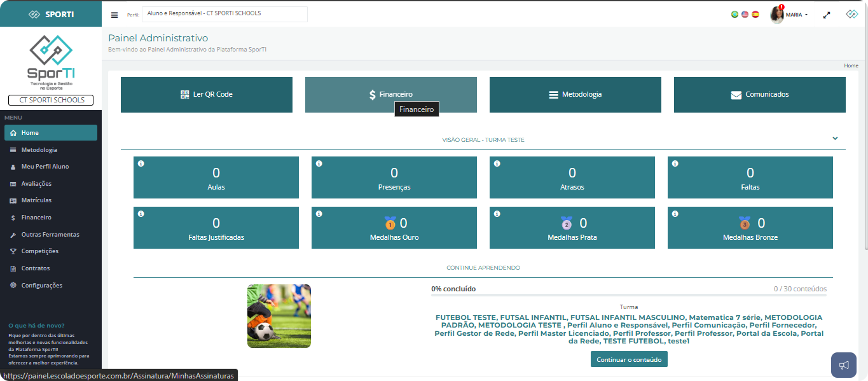Toggle the hamburger sidebar menu icon

pos(114,15)
